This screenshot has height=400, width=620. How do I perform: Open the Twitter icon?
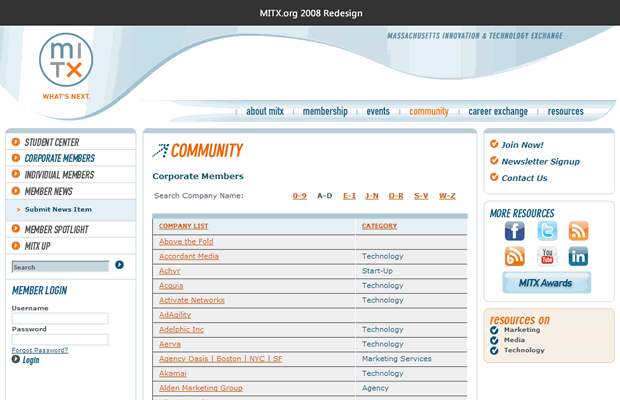547,231
